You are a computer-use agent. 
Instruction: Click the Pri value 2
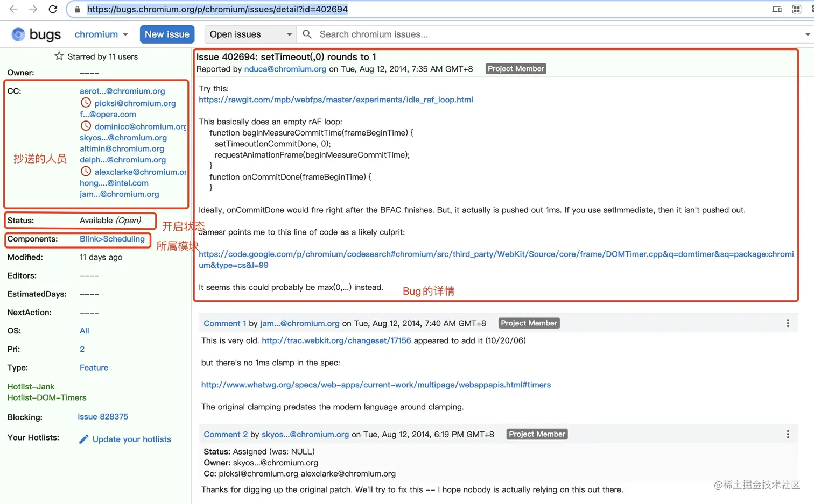pos(82,349)
